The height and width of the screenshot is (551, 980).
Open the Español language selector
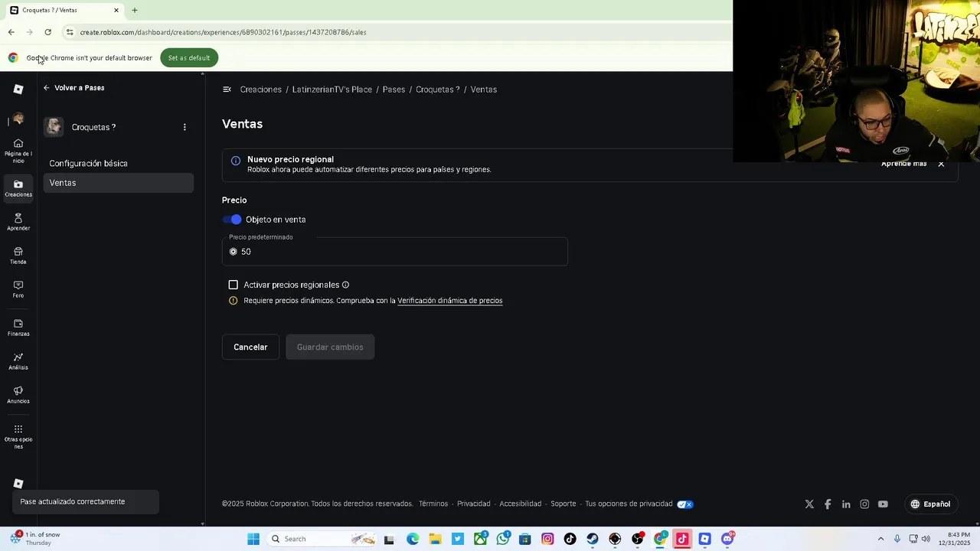[931, 504]
